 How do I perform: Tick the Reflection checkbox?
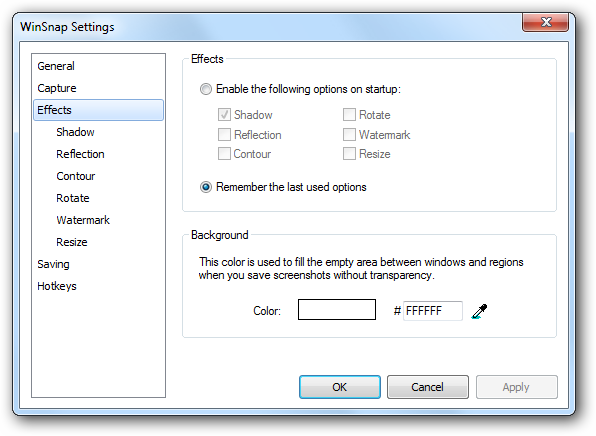[224, 134]
